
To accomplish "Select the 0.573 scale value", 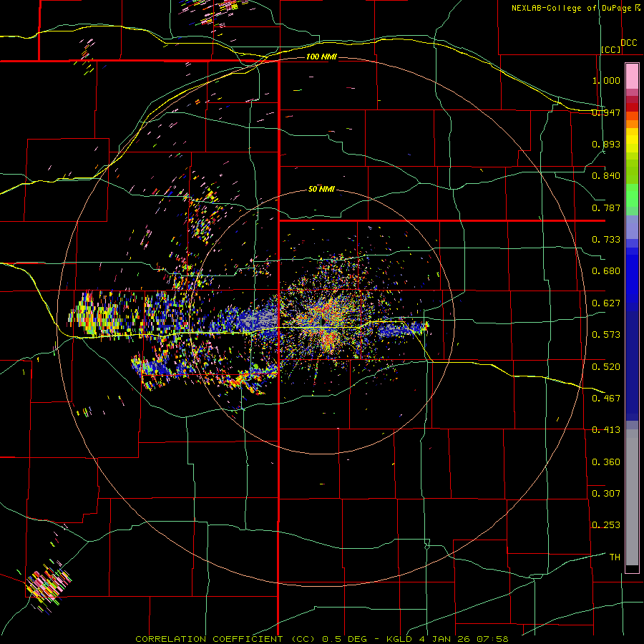I will (x=606, y=335).
